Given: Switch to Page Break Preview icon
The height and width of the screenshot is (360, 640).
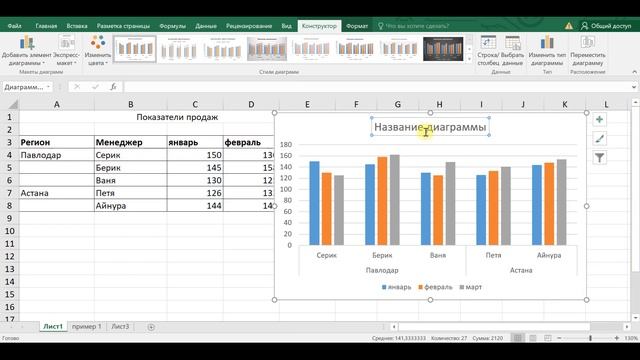Looking at the screenshot, I should pyautogui.click(x=548, y=338).
